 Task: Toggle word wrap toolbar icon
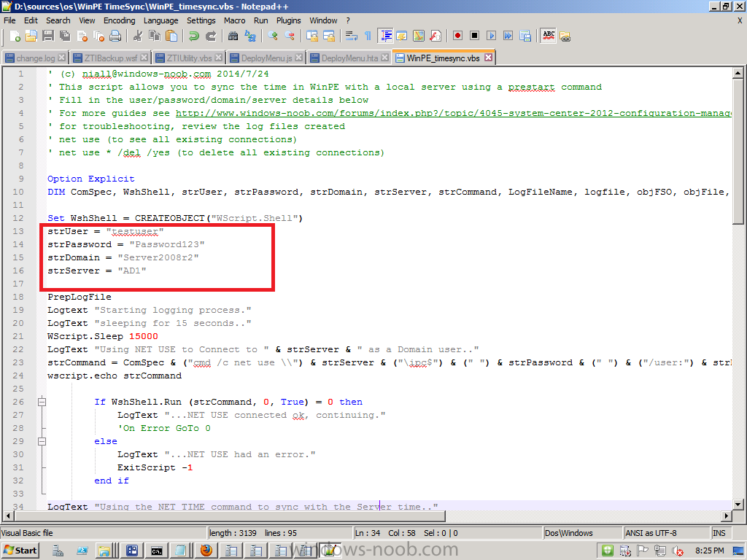pyautogui.click(x=352, y=36)
